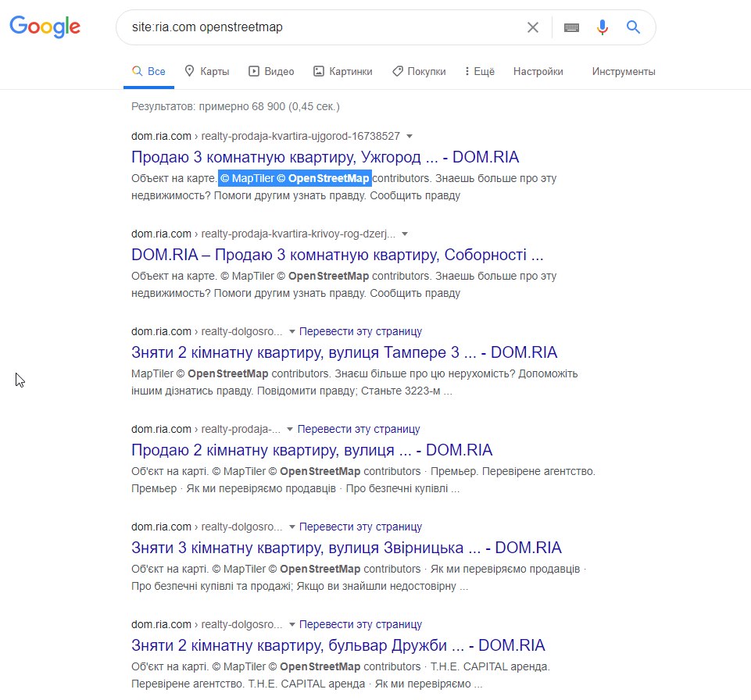
Task: Expand dropdown arrow for бульвар Дружби result
Action: click(x=291, y=625)
